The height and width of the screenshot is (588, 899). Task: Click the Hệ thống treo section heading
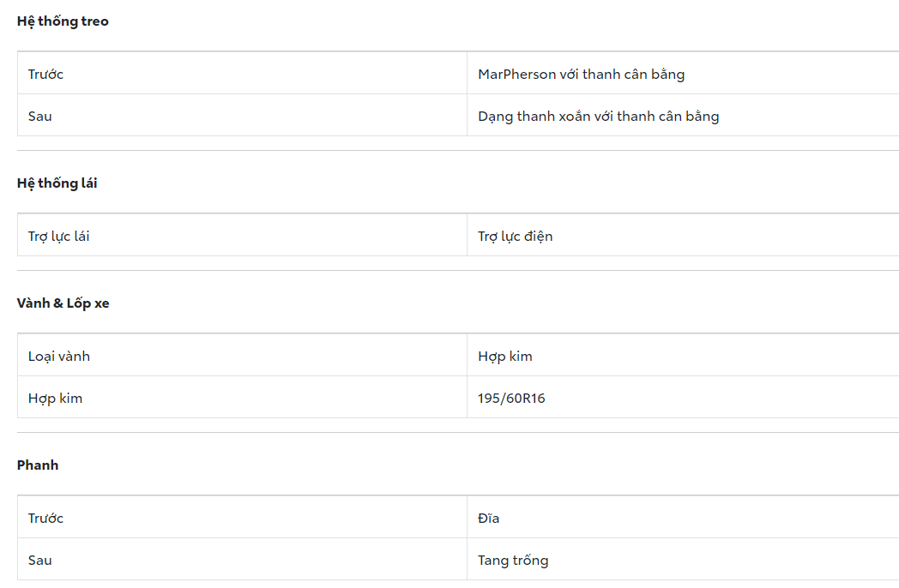click(63, 21)
